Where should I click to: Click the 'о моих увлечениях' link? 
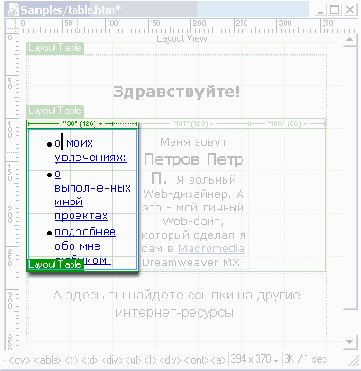90,151
